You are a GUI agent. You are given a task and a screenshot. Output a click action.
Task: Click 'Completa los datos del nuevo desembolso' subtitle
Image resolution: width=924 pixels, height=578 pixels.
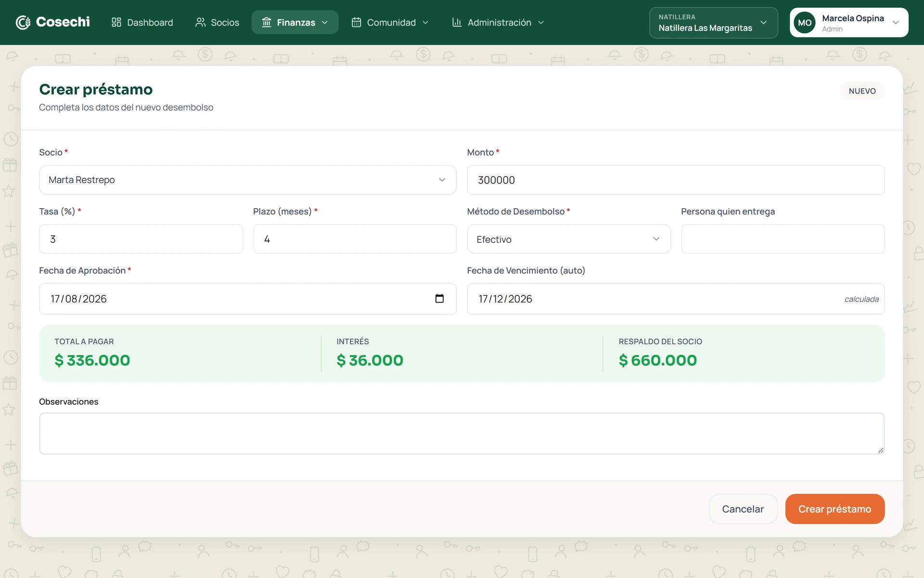point(126,107)
